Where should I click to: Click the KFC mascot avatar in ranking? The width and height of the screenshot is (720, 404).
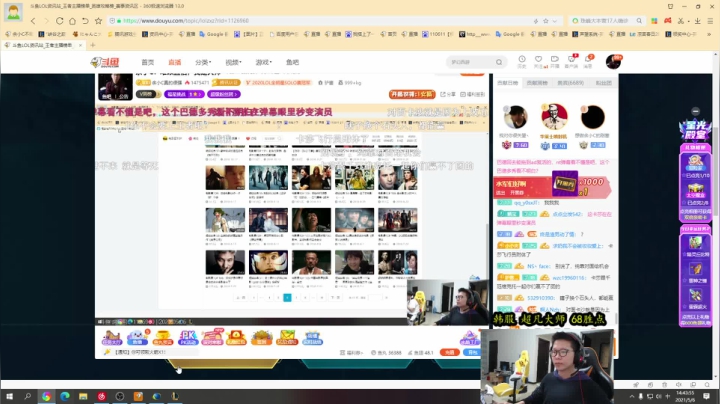pyautogui.click(x=554, y=117)
